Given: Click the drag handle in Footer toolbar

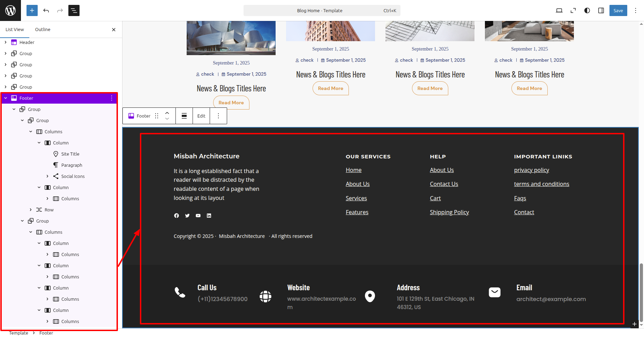Looking at the screenshot, I should [157, 116].
